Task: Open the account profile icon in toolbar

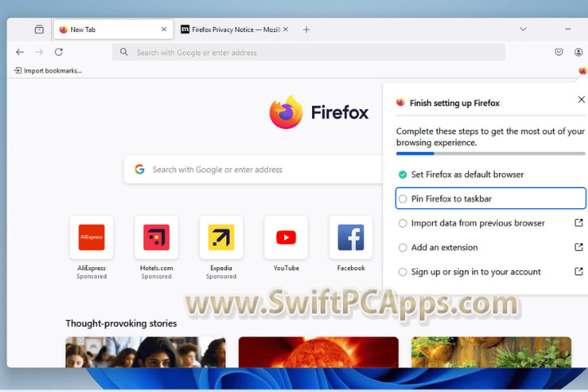Action: click(x=578, y=52)
